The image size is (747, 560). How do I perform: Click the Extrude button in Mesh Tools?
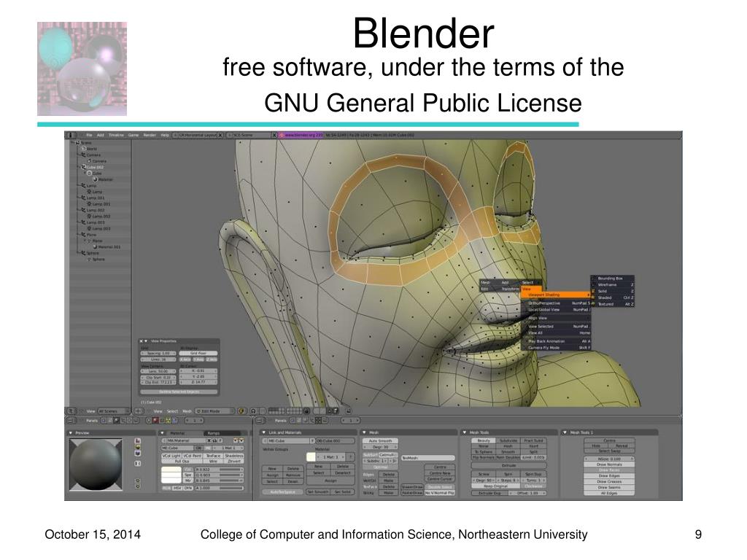508,465
